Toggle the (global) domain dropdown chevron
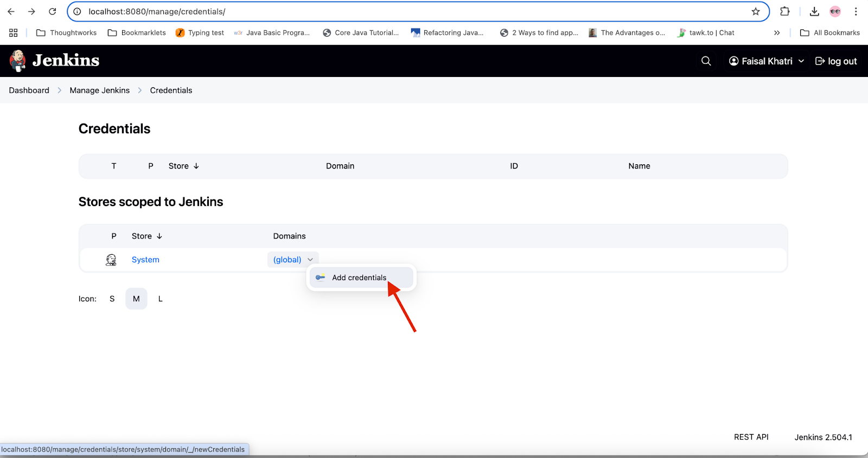The image size is (868, 458). click(310, 260)
